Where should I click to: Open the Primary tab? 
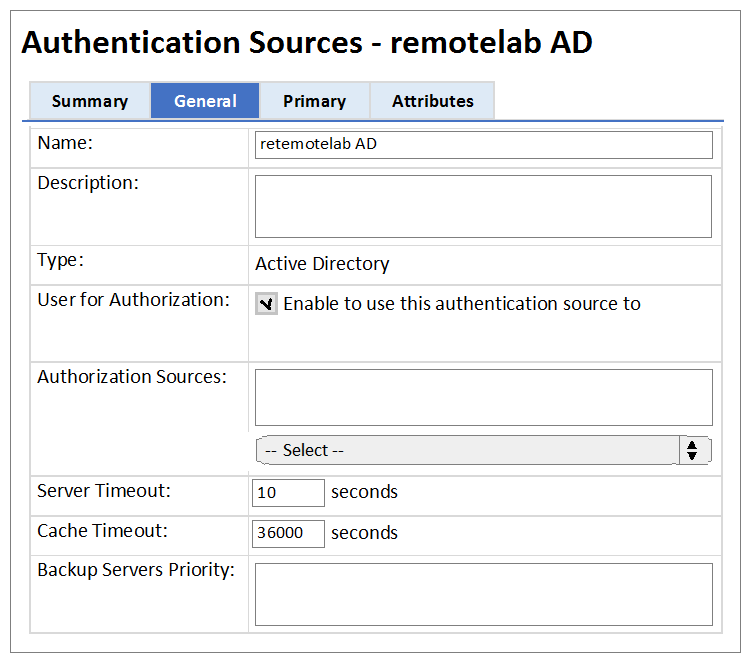coord(314,101)
